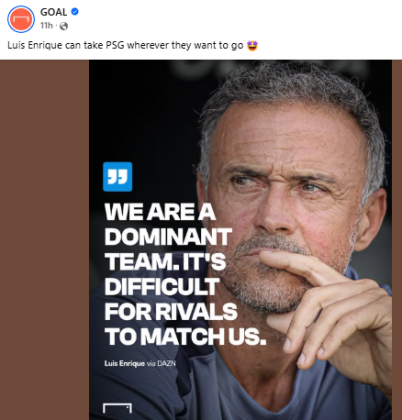Click the brown strip right of the image
This screenshot has width=402, height=420.
(397, 240)
